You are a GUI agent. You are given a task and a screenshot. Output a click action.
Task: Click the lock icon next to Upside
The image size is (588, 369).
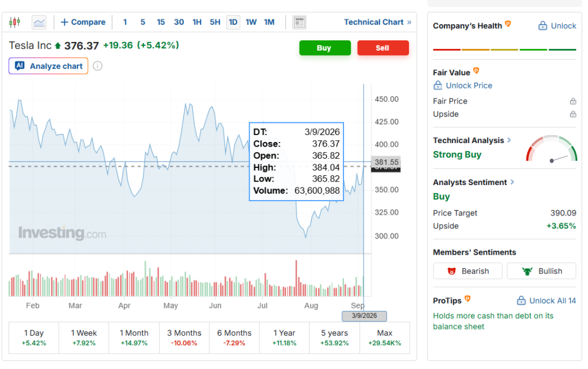coord(572,114)
